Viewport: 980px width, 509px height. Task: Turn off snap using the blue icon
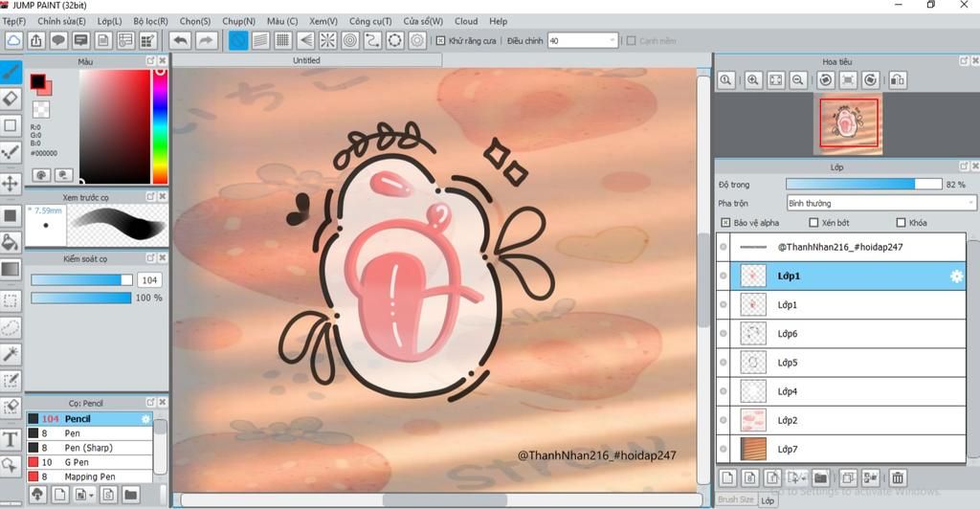(238, 41)
